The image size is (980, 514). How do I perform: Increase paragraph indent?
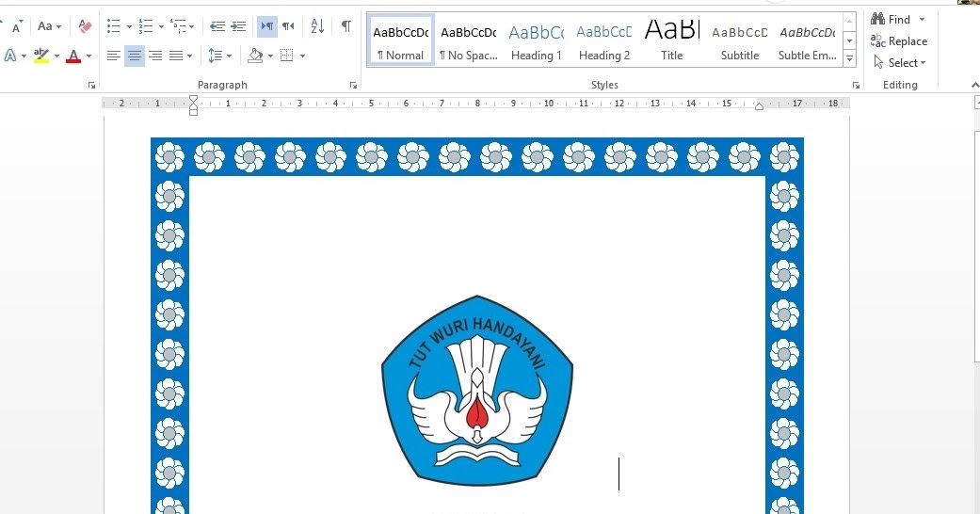tap(238, 26)
